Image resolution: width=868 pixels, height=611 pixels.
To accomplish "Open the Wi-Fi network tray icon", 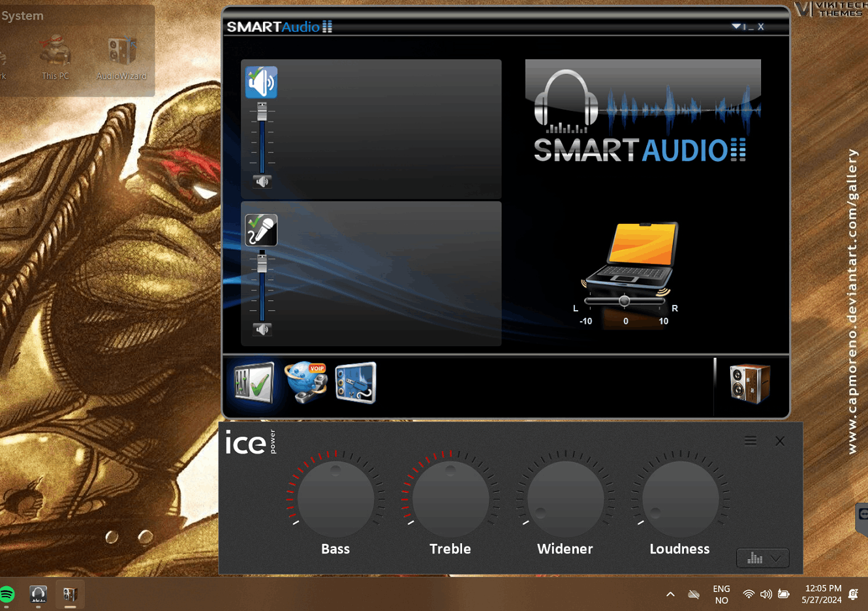I will [749, 594].
